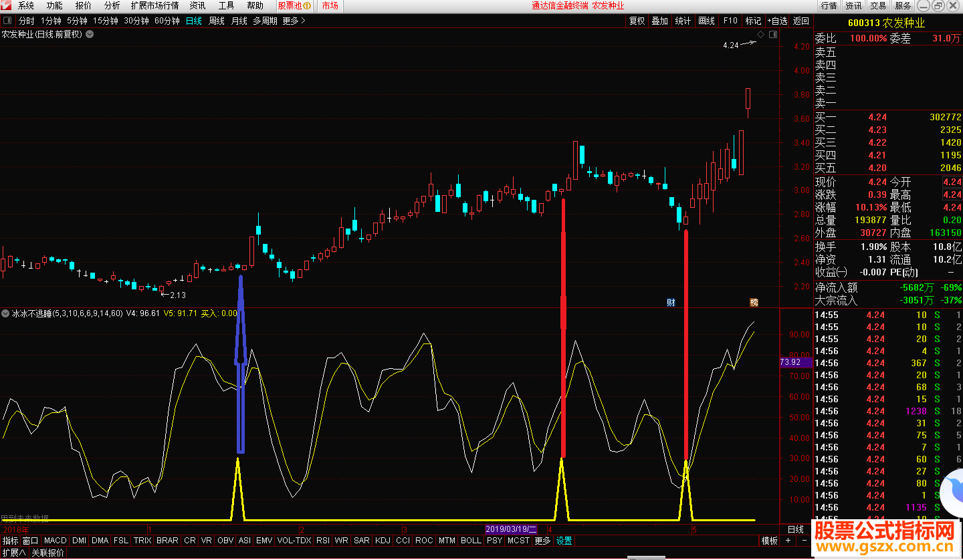Select the OBV indicator
The height and width of the screenshot is (560, 963).
click(x=226, y=541)
